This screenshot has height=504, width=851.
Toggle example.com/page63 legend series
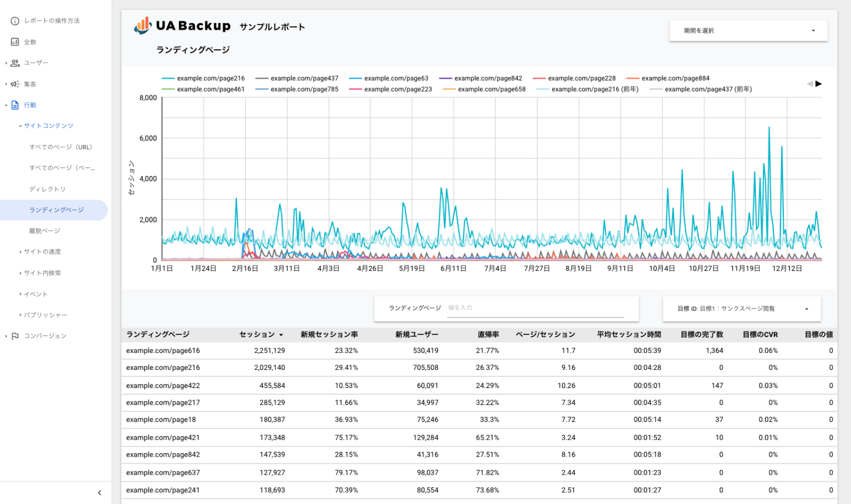[388, 79]
